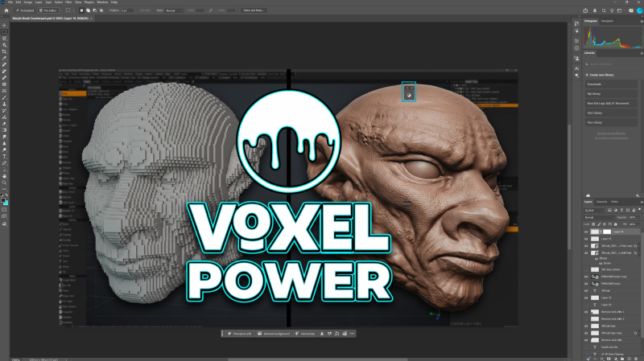Screen dimensions: 644x361
Task: Select the Type tool in the toolbar
Action: click(x=5, y=157)
